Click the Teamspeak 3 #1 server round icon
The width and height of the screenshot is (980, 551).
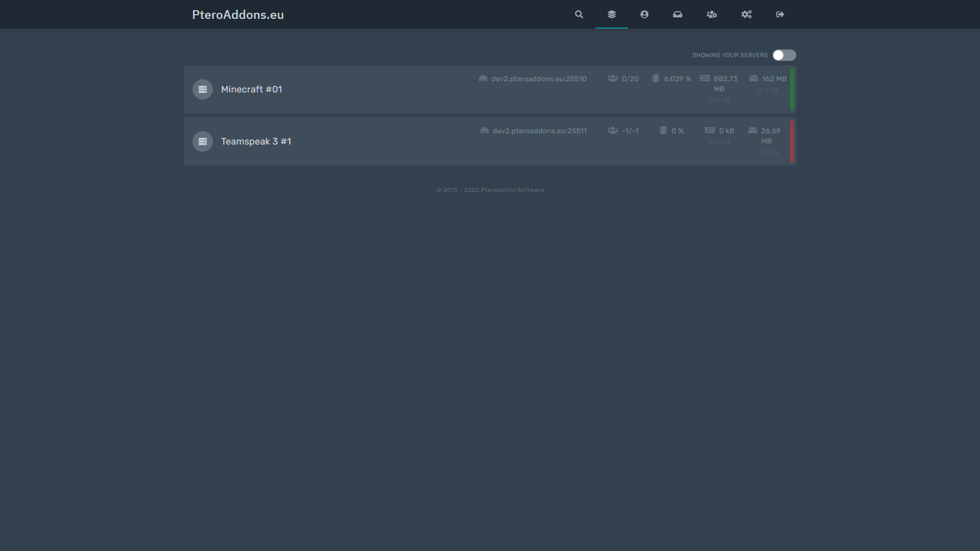[202, 141]
